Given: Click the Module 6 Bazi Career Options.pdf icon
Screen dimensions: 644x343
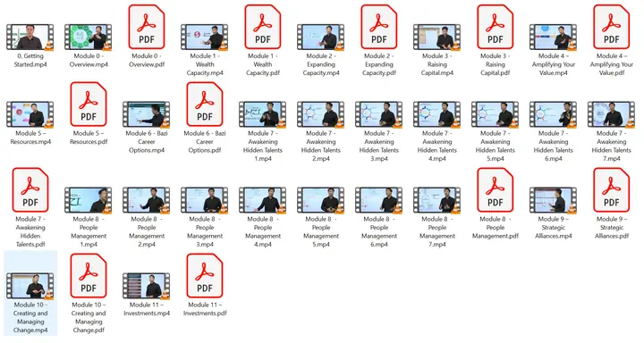Looking at the screenshot, I should (x=205, y=105).
